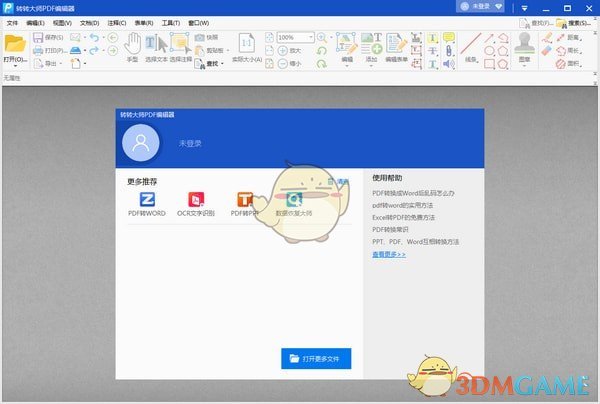Click the 打印(P) printer icon
Image resolution: width=600 pixels, height=404 pixels.
pyautogui.click(x=38, y=50)
